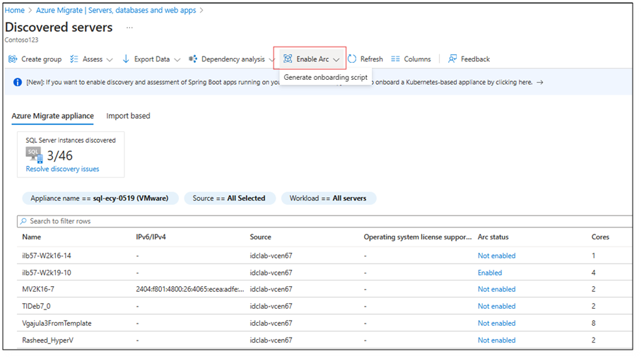Sort by Cores column header

tap(600, 237)
